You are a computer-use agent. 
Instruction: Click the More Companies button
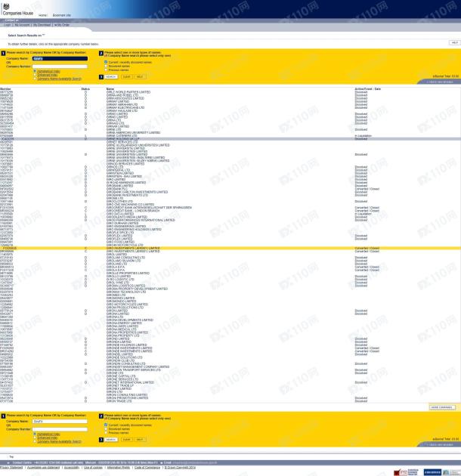[x=442, y=407]
